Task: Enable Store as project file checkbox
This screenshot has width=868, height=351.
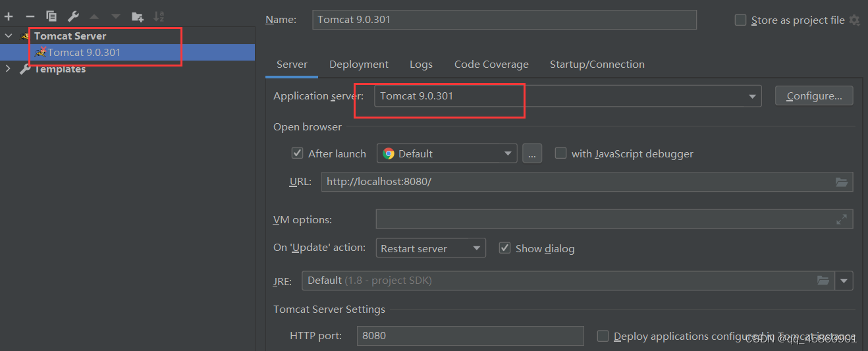Action: [x=740, y=20]
